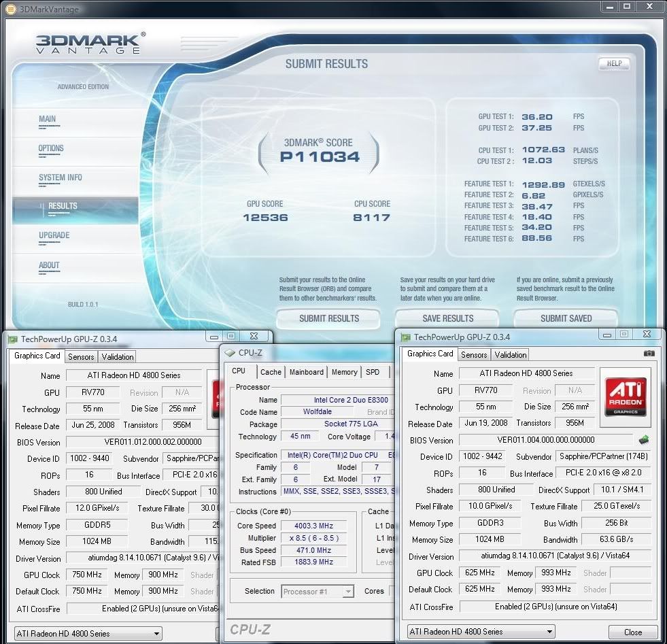Click the 3DMark score P11034

coord(320,157)
